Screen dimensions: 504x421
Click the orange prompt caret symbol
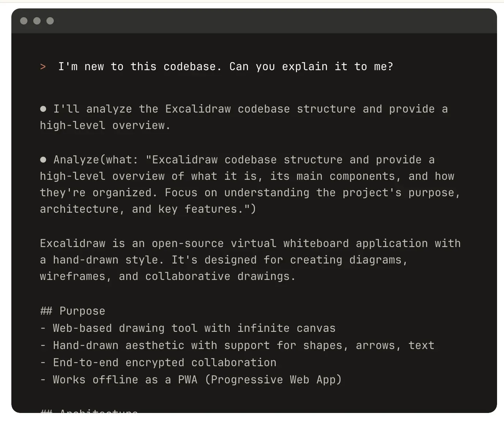coord(43,67)
